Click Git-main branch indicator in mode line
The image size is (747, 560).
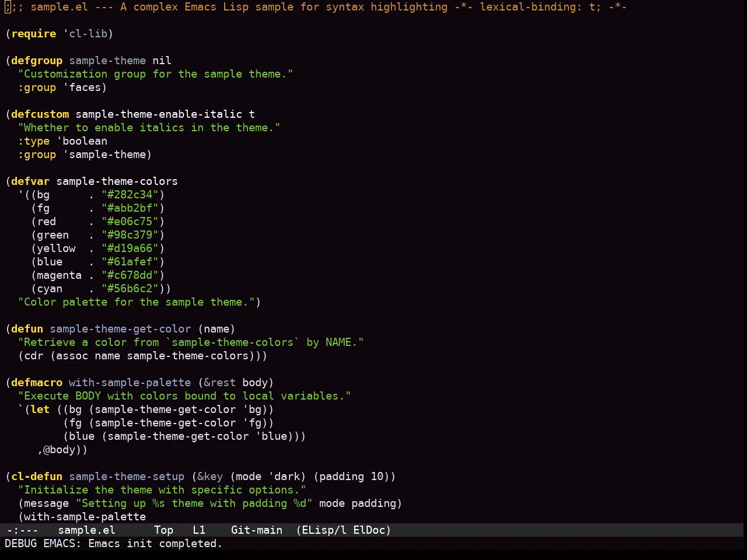coord(257,530)
